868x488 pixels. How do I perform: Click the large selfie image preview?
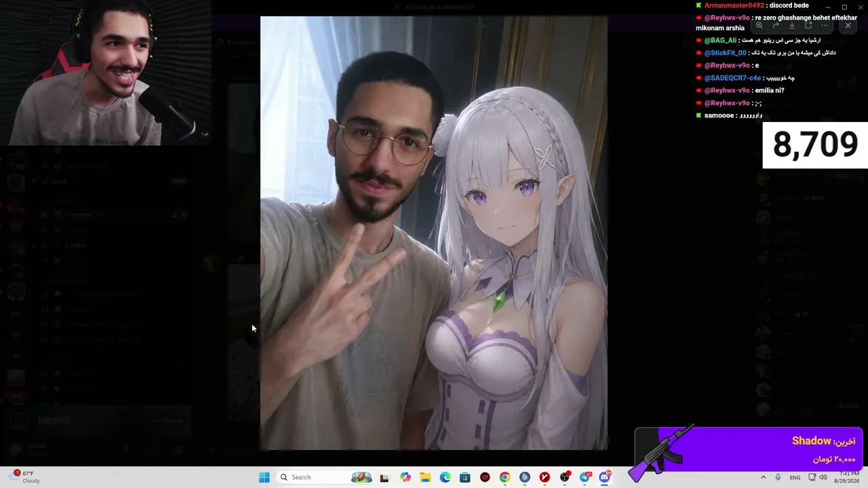[434, 233]
